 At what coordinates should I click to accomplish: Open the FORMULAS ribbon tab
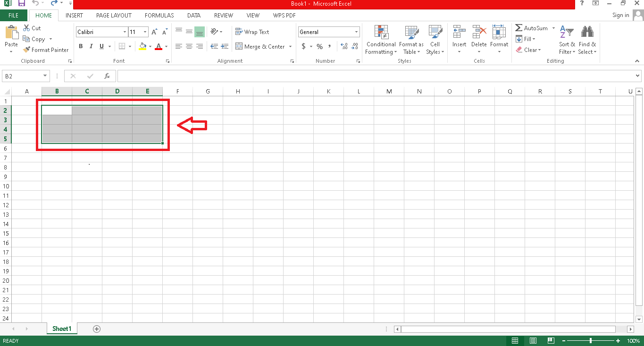tap(159, 16)
